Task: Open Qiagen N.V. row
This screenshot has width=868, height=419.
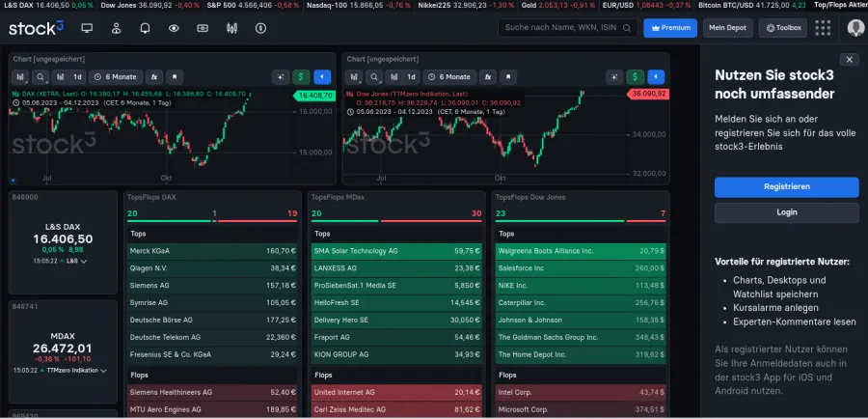Action: coord(212,268)
